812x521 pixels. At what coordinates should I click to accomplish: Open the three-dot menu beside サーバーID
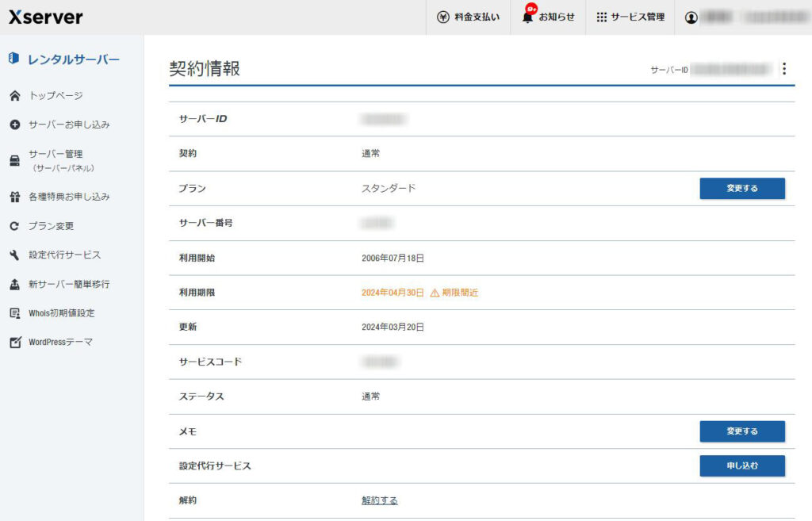784,69
